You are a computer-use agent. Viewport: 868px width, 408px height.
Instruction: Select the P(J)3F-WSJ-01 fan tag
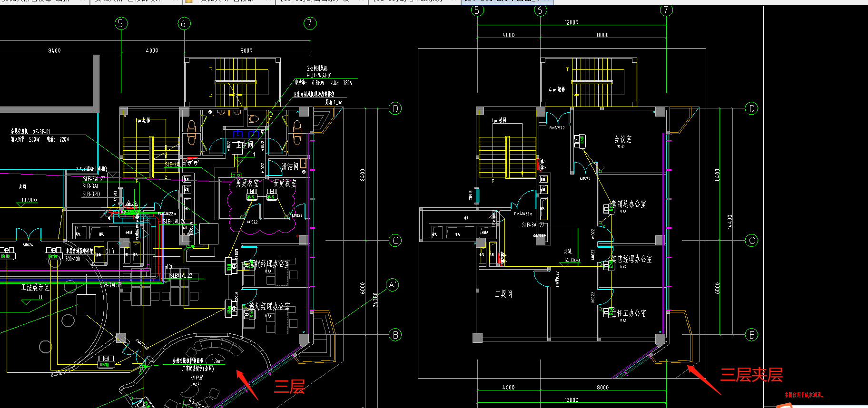[x=319, y=75]
